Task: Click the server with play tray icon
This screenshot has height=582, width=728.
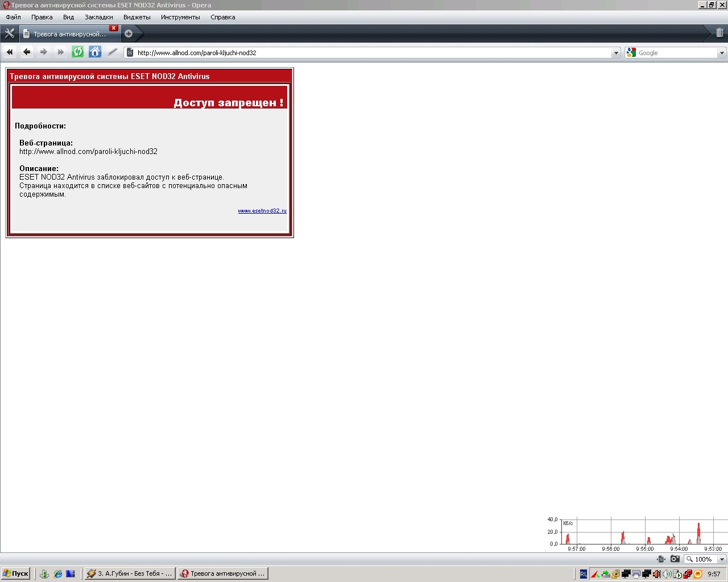Action: click(677, 574)
